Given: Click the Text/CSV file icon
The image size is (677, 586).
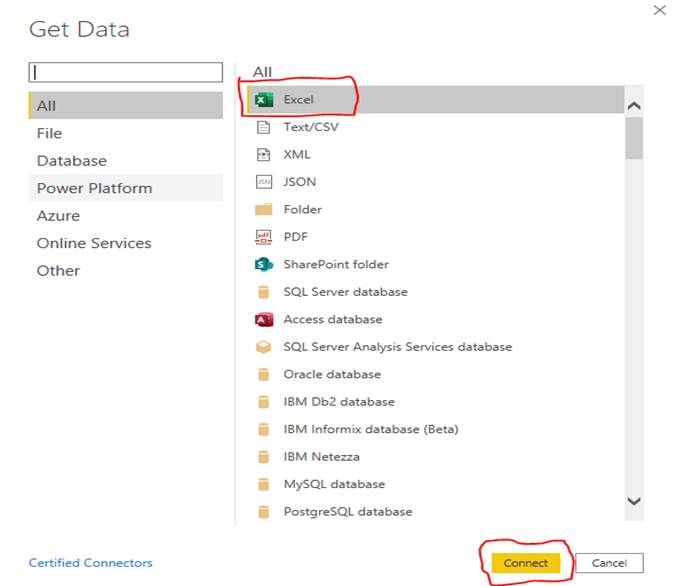Looking at the screenshot, I should 263,127.
